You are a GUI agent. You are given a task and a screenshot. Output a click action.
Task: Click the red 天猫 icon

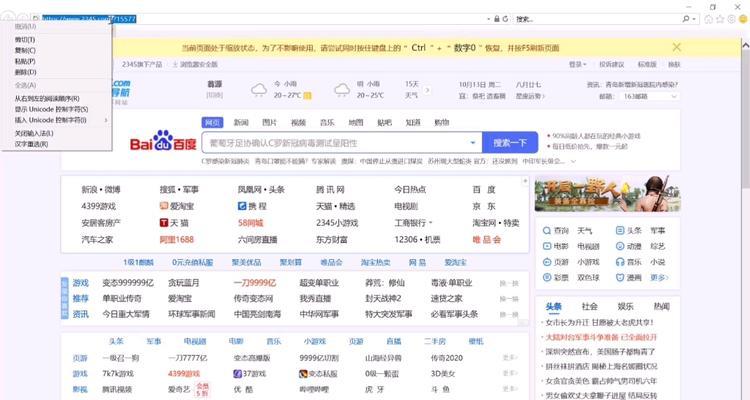tap(164, 223)
